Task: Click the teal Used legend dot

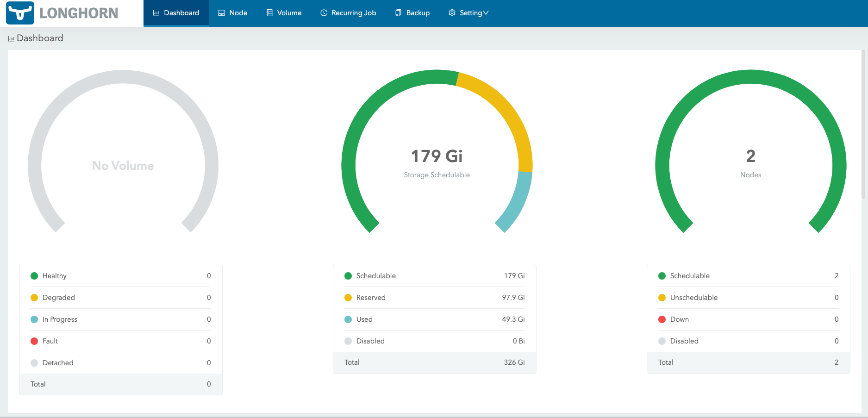Action: coord(348,319)
